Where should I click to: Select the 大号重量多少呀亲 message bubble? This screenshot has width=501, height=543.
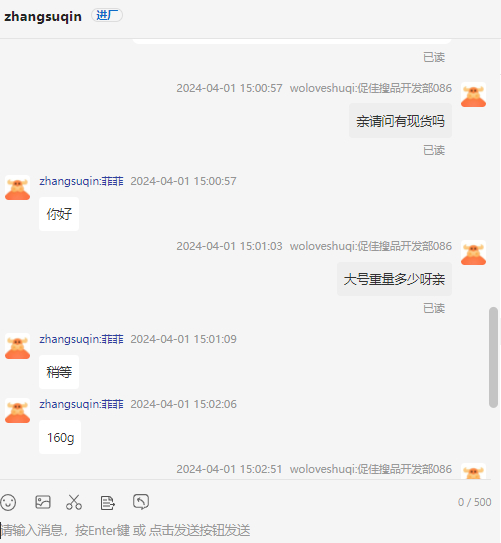point(394,279)
